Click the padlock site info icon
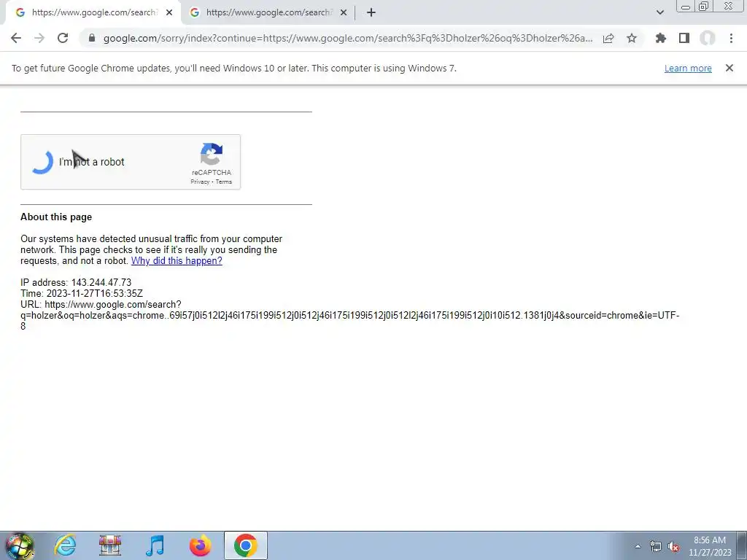This screenshot has width=747, height=560. 92,38
